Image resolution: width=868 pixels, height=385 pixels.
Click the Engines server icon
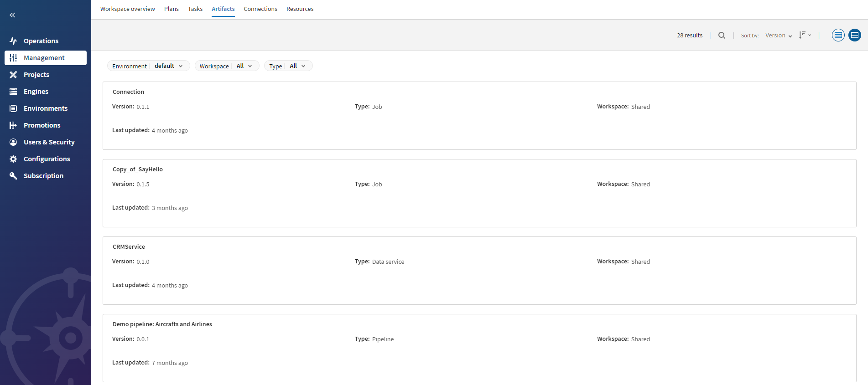tap(13, 92)
